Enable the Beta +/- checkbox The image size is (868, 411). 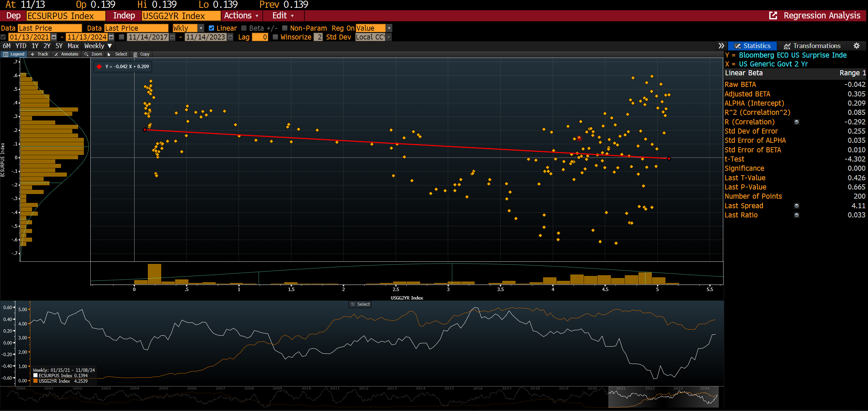click(x=244, y=28)
